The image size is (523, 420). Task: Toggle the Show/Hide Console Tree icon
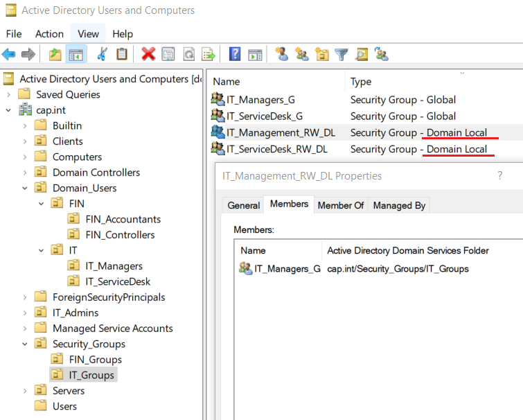pyautogui.click(x=76, y=54)
